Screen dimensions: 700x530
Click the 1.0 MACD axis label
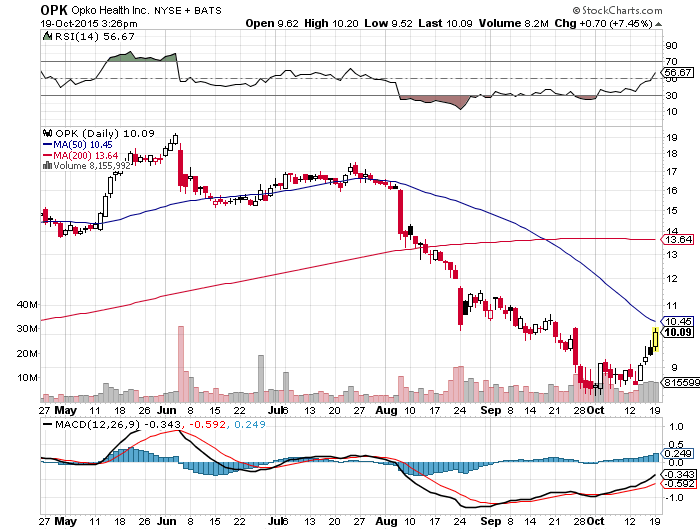point(676,426)
